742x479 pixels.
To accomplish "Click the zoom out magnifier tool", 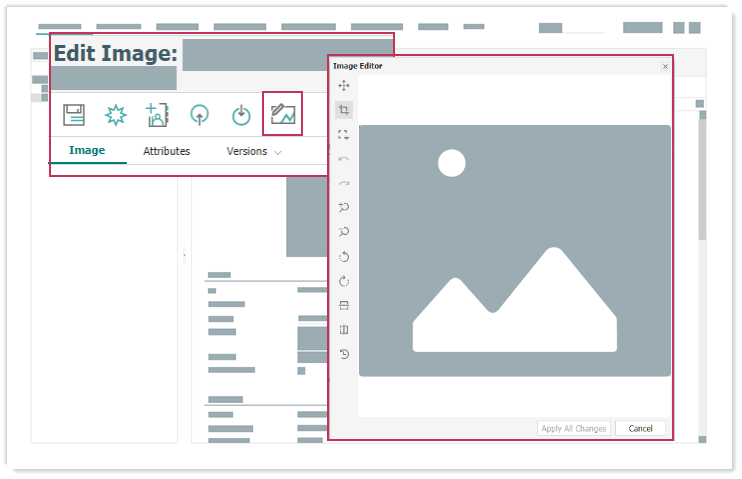I will [x=344, y=232].
